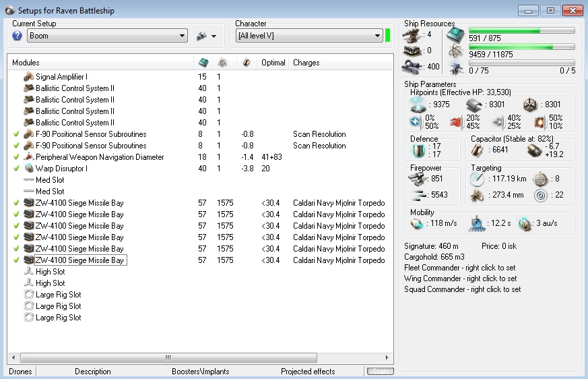Click the capacitor usage column header icon
The height and width of the screenshot is (379, 588).
coord(247,63)
